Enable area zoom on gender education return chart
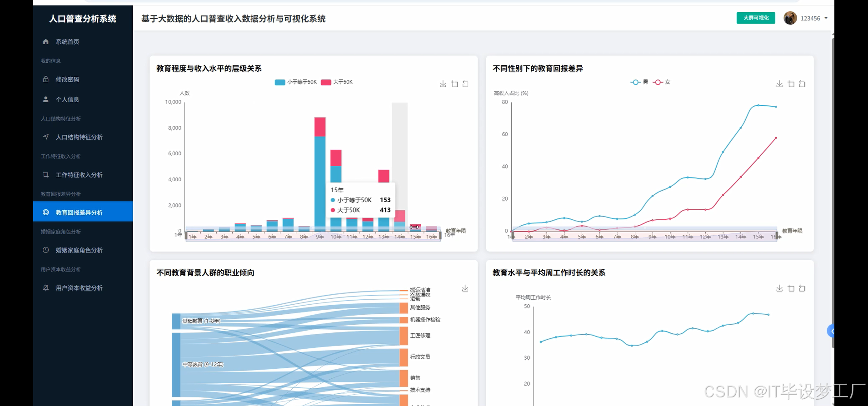868x406 pixels. 791,84
